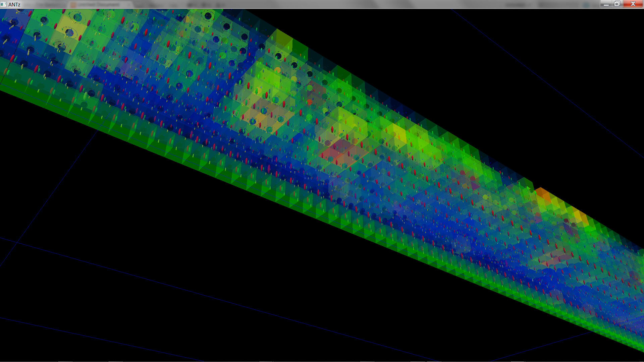
Task: Close the ANTz window
Action: [x=633, y=4]
